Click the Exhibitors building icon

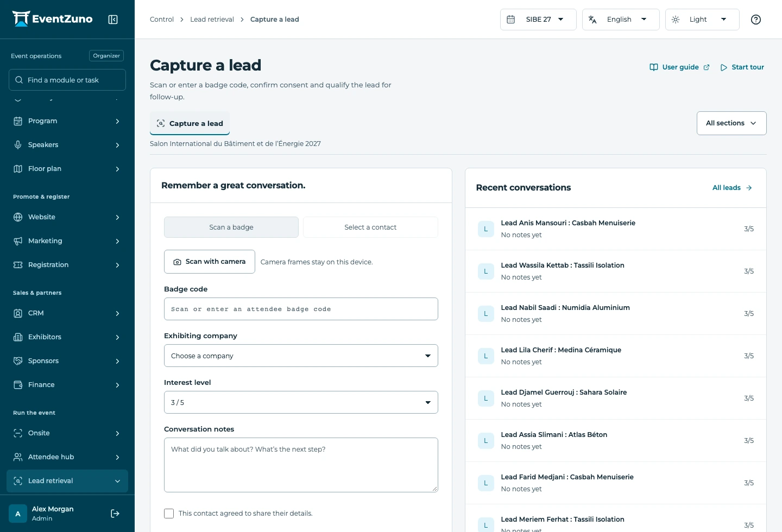click(x=18, y=337)
